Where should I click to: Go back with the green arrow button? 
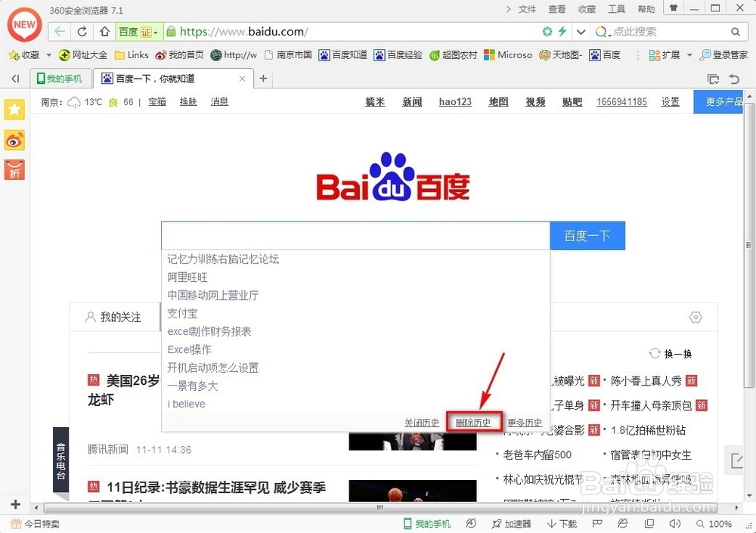pyautogui.click(x=60, y=32)
